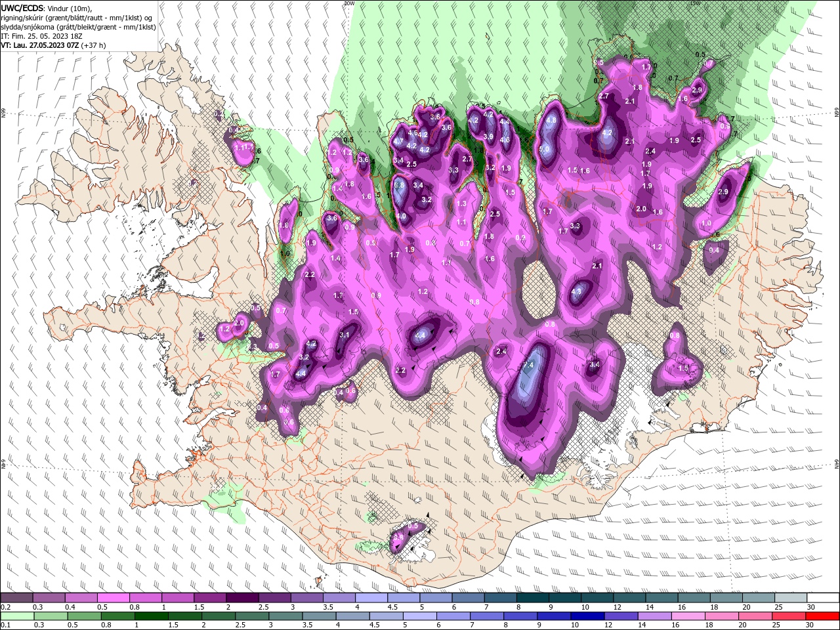The width and height of the screenshot is (840, 630).
Task: Pick the pale gray 25 swatch in upper legend row
Action: coord(791,598)
